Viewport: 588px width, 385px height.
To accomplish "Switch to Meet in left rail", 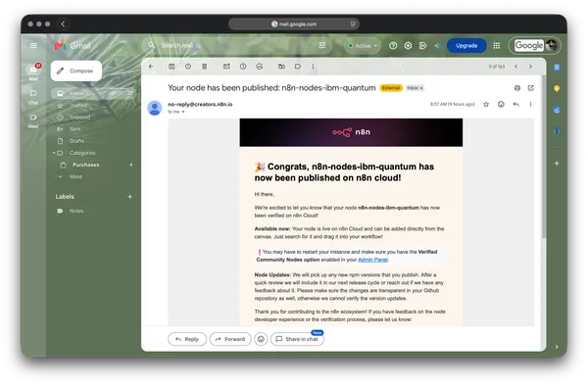I will [33, 120].
